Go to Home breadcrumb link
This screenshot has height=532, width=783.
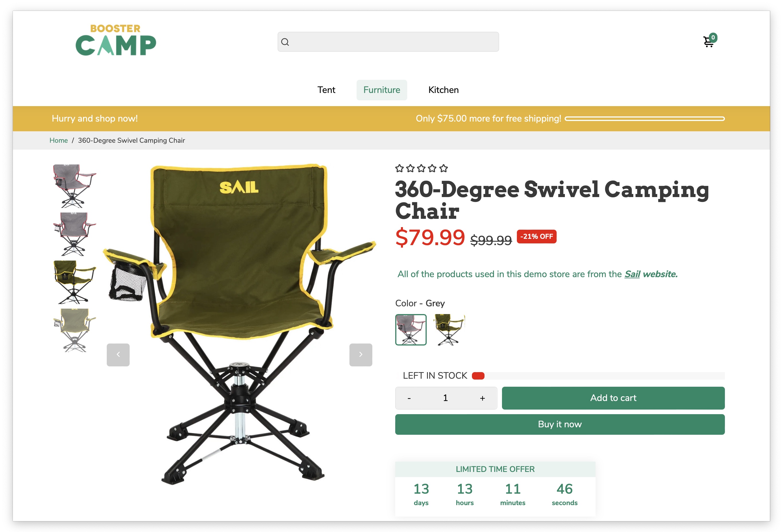point(59,140)
